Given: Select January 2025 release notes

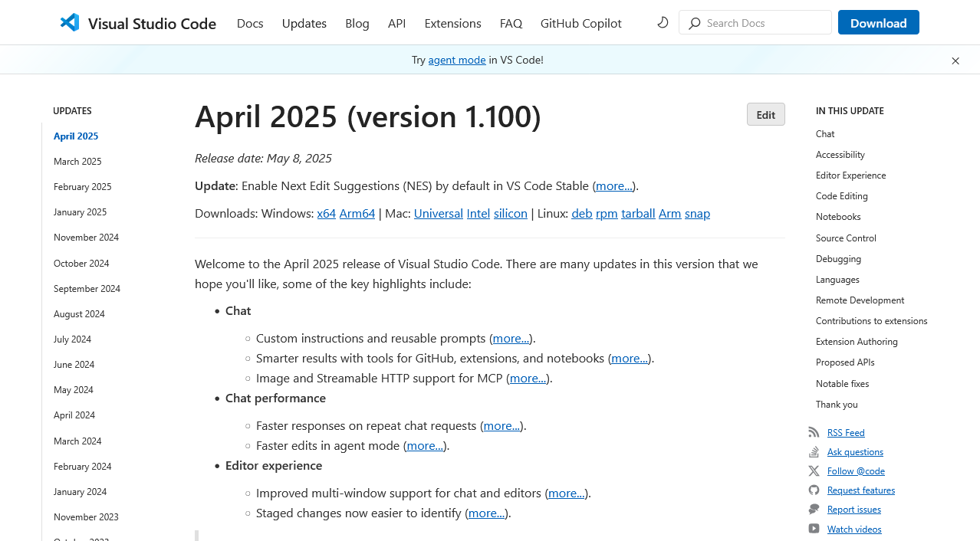Looking at the screenshot, I should [x=81, y=212].
